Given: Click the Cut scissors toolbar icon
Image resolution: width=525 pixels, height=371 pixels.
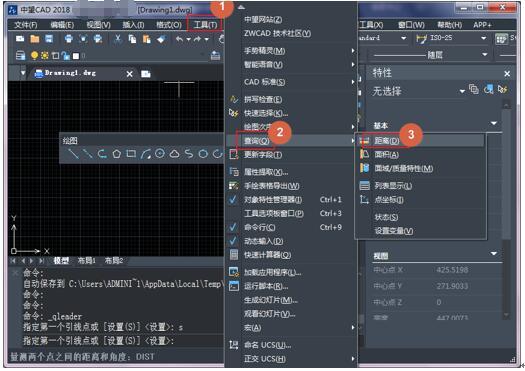Looking at the screenshot, I should point(118,39).
